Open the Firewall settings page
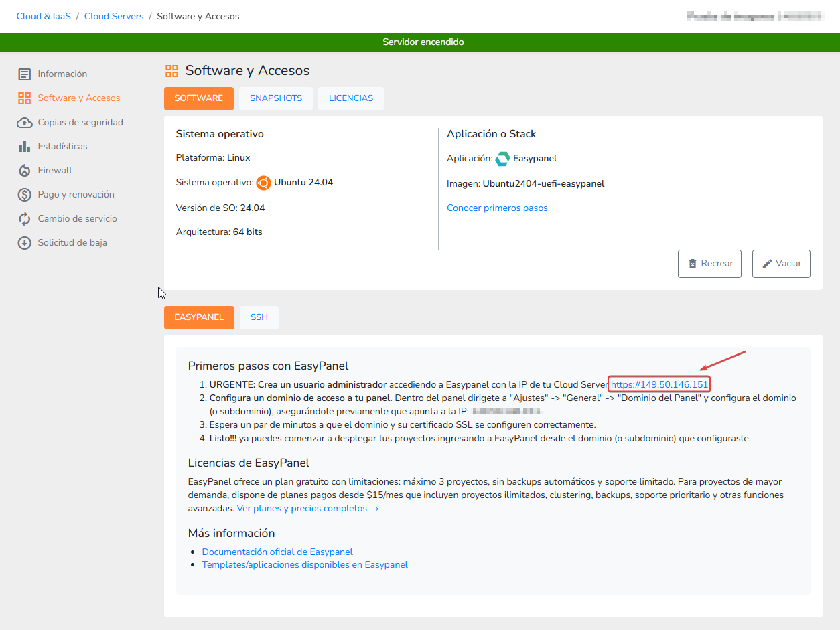840x630 pixels. pos(55,171)
